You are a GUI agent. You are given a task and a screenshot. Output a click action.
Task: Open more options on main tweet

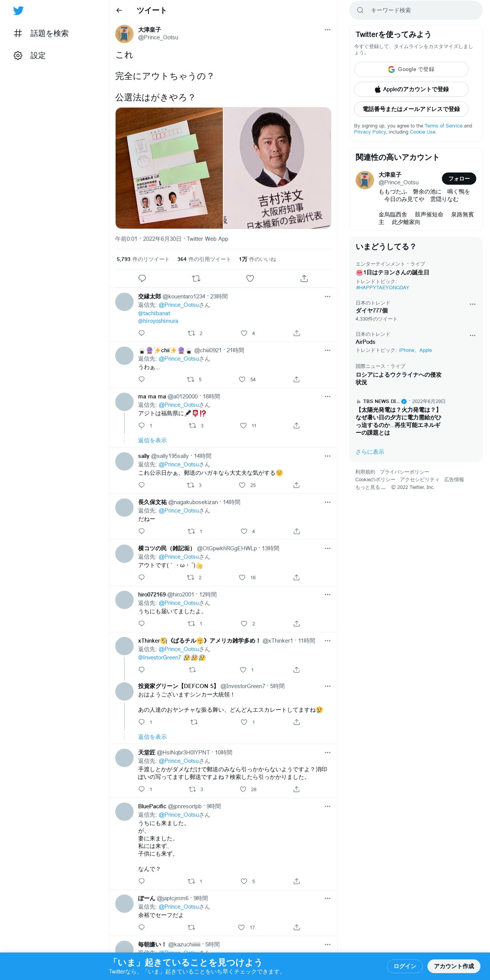coord(327,30)
